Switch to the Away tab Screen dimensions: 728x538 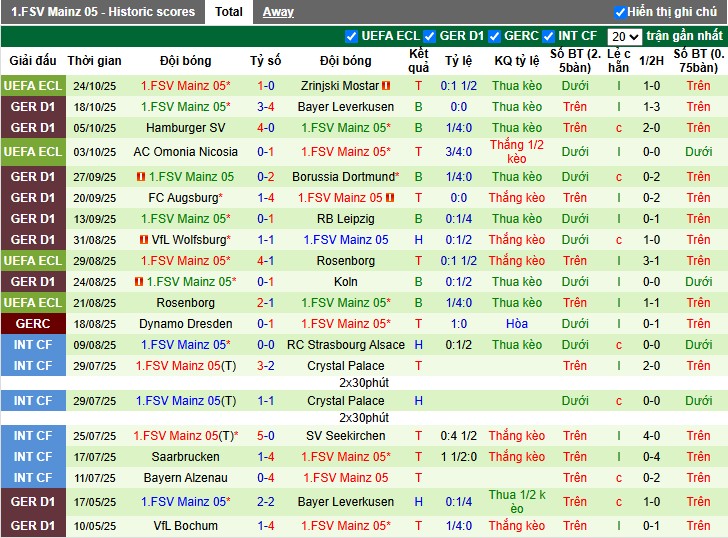(x=278, y=12)
